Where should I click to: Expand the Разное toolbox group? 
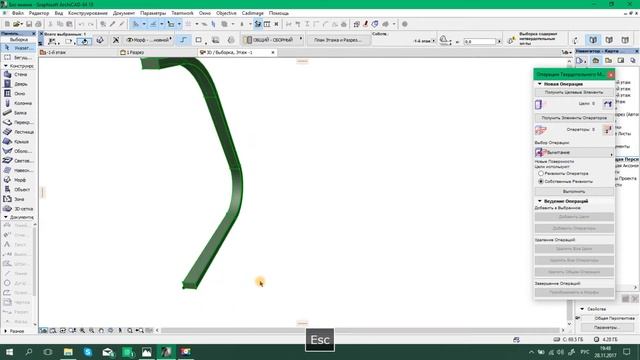coord(6,331)
